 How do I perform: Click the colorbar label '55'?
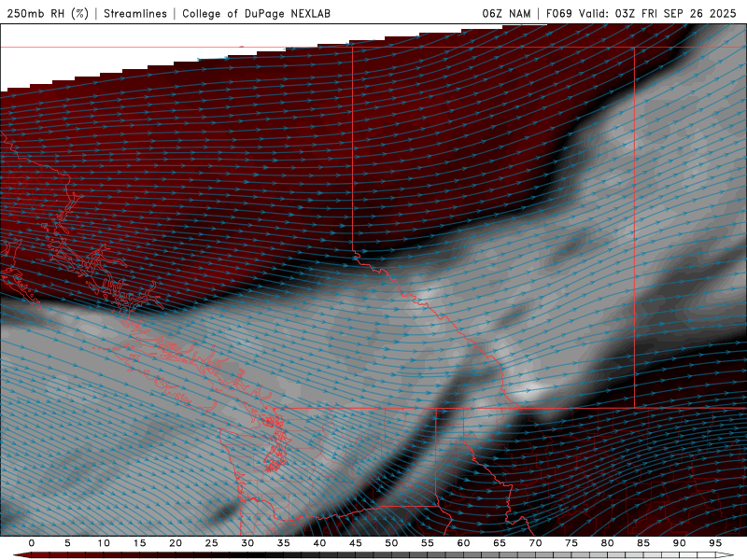point(428,543)
